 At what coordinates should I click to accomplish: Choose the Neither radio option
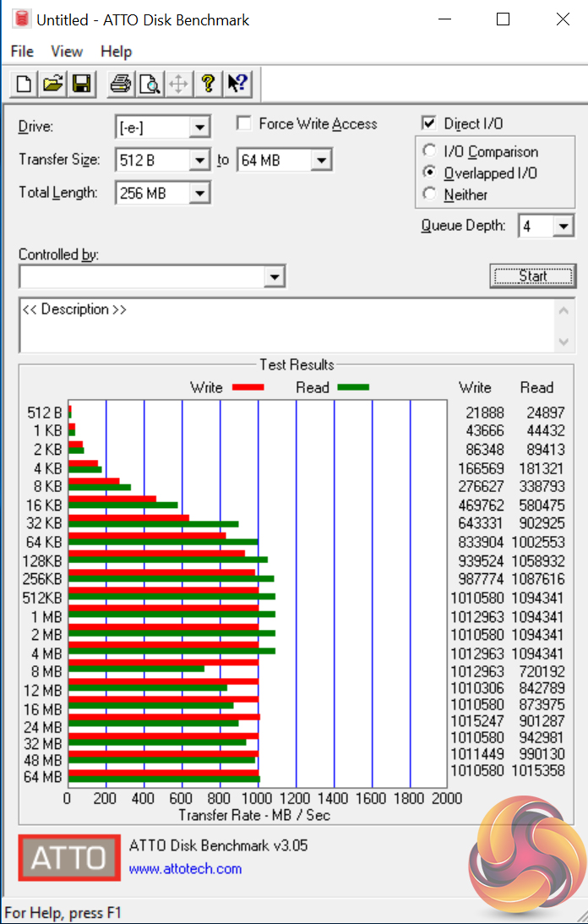pos(429,194)
